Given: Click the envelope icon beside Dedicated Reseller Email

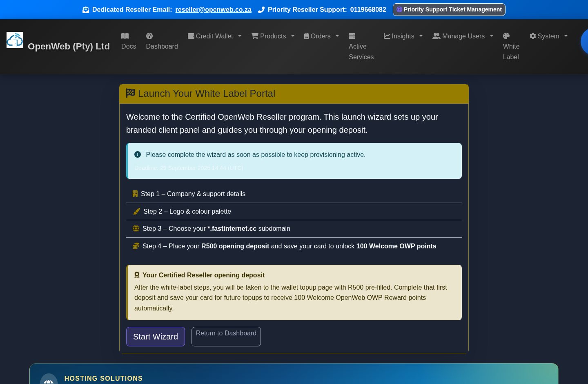Looking at the screenshot, I should (x=86, y=10).
